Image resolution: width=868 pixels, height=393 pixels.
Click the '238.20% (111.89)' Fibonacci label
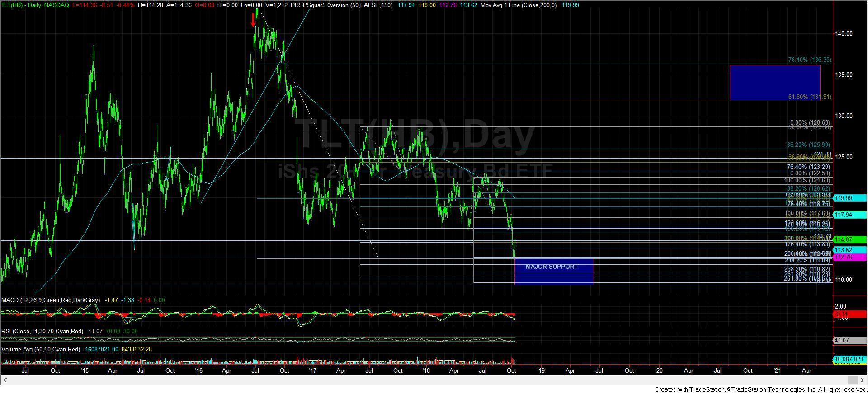click(x=807, y=261)
